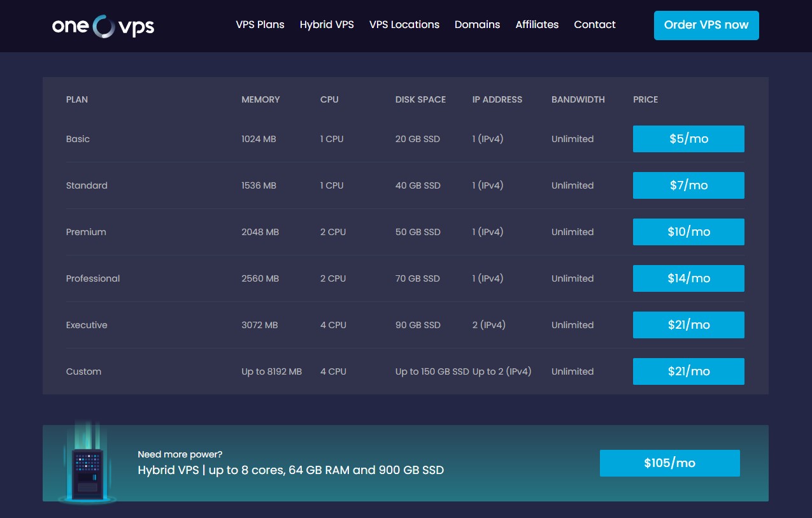Click the 90 GB SSD disk value

point(418,325)
